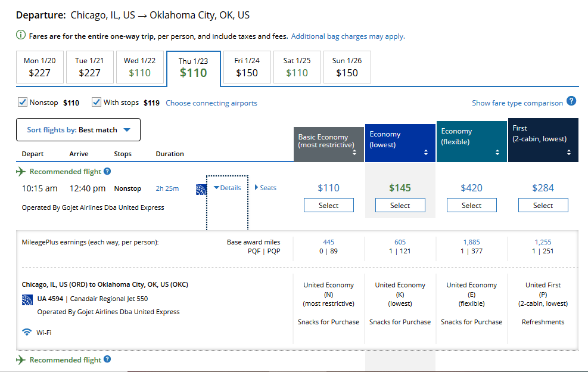The image size is (588, 372).
Task: Click the Stops column heading
Action: click(123, 154)
